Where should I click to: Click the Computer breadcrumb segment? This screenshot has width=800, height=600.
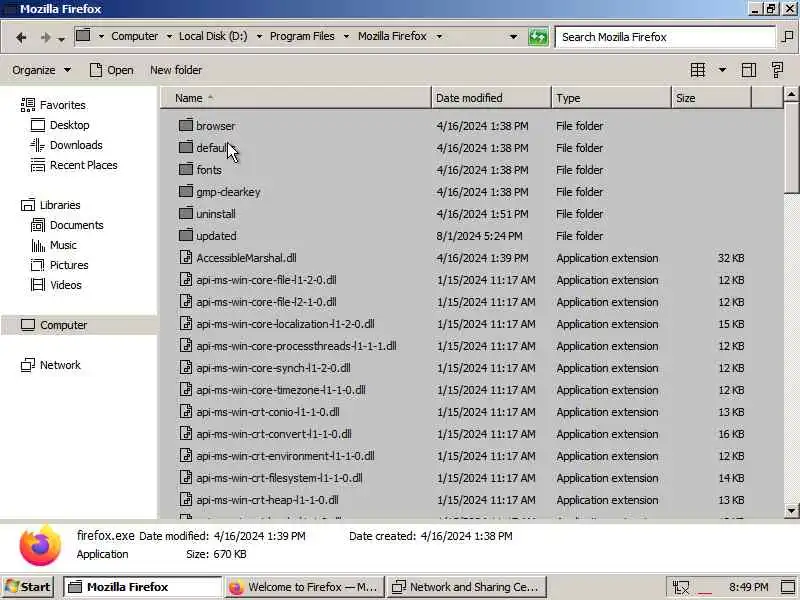tap(135, 36)
